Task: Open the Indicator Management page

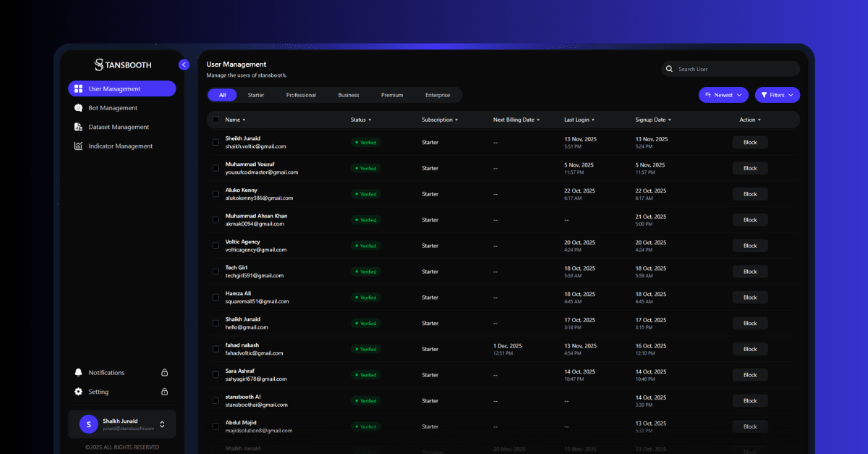Action: [x=122, y=146]
